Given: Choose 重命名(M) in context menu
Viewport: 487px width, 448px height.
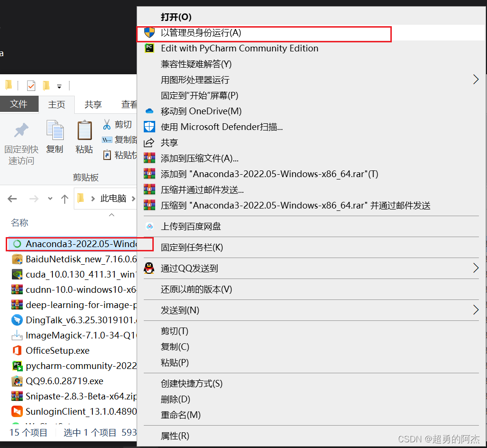Looking at the screenshot, I should pyautogui.click(x=181, y=415).
